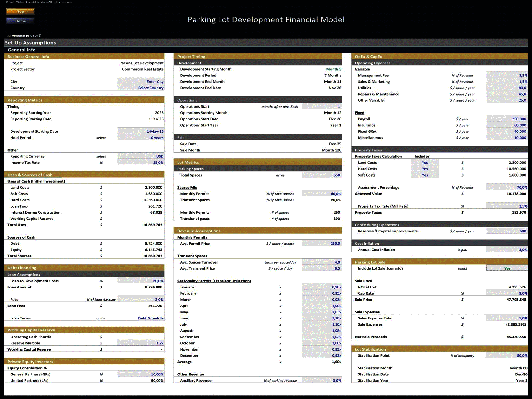Select Reserve Multiple 1,2x cell
532x399 pixels.
point(141,343)
